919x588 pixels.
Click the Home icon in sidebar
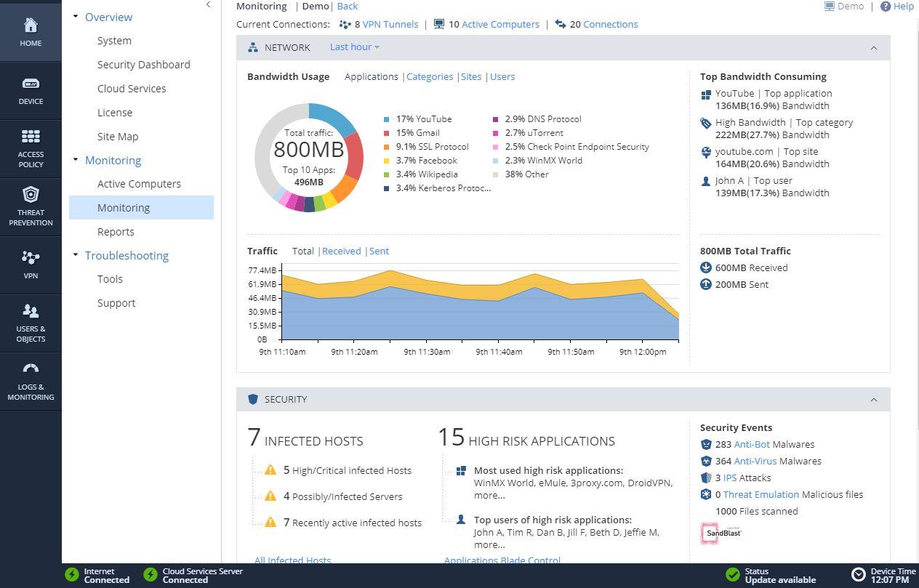tap(31, 25)
